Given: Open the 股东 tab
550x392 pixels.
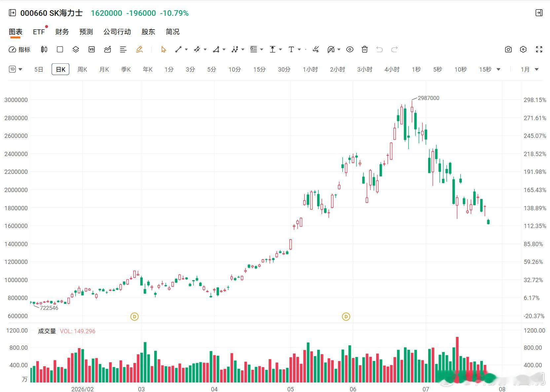Looking at the screenshot, I should [x=148, y=32].
